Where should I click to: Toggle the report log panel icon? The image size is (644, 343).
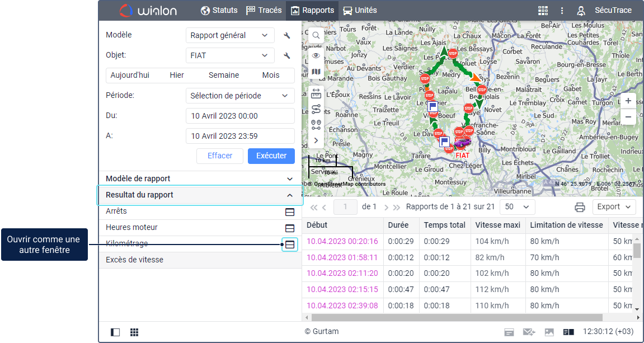[x=568, y=332]
